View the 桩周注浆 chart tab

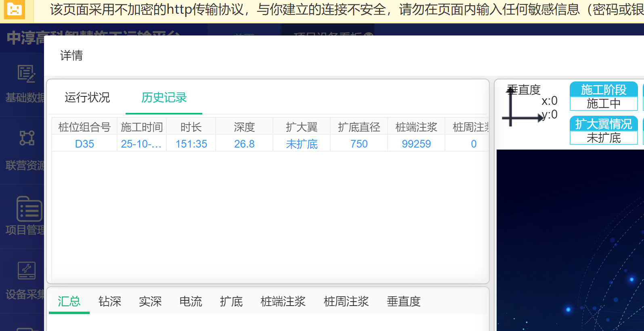pyautogui.click(x=346, y=302)
